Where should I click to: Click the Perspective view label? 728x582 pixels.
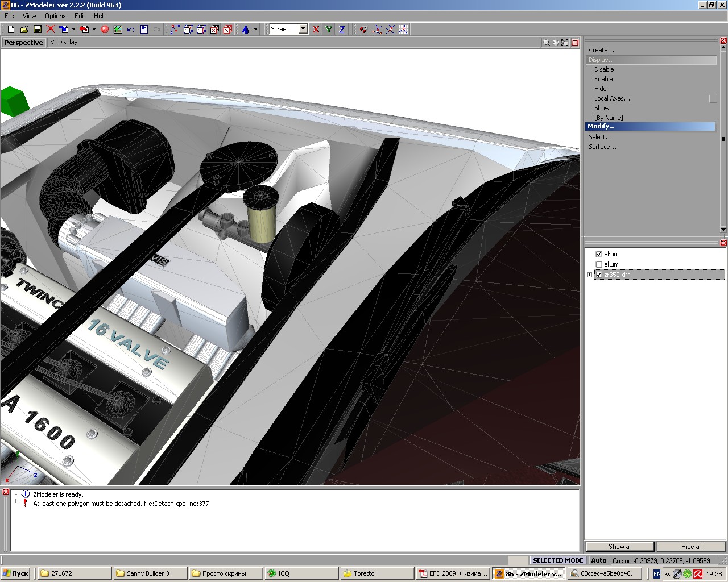click(23, 43)
